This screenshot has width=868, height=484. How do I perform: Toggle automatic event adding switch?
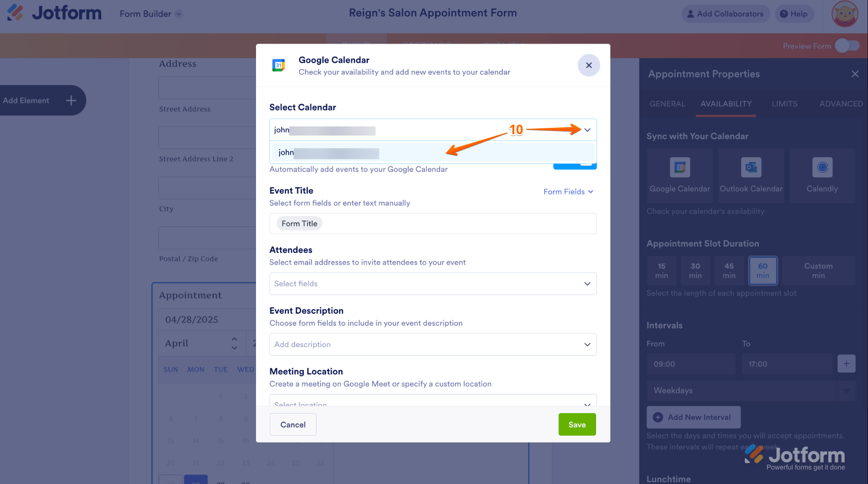click(x=575, y=166)
